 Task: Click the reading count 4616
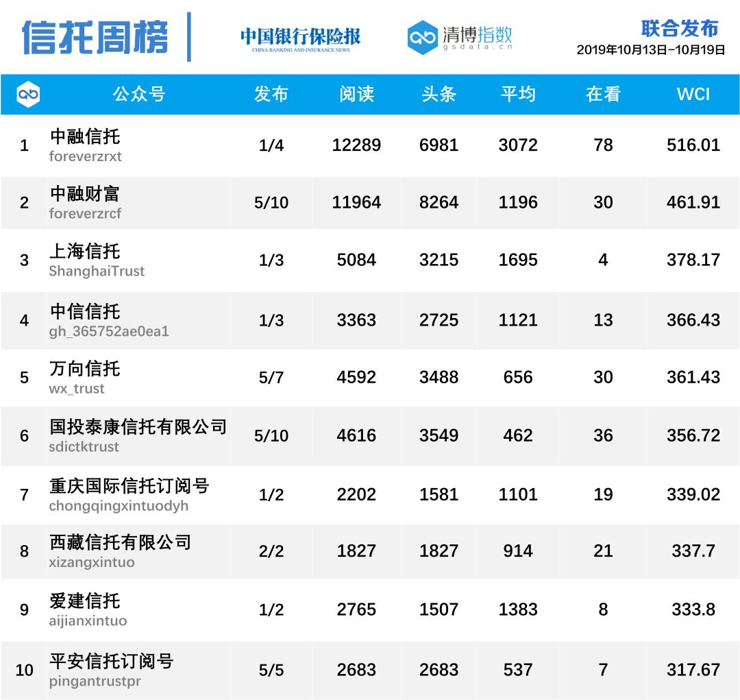coord(356,435)
